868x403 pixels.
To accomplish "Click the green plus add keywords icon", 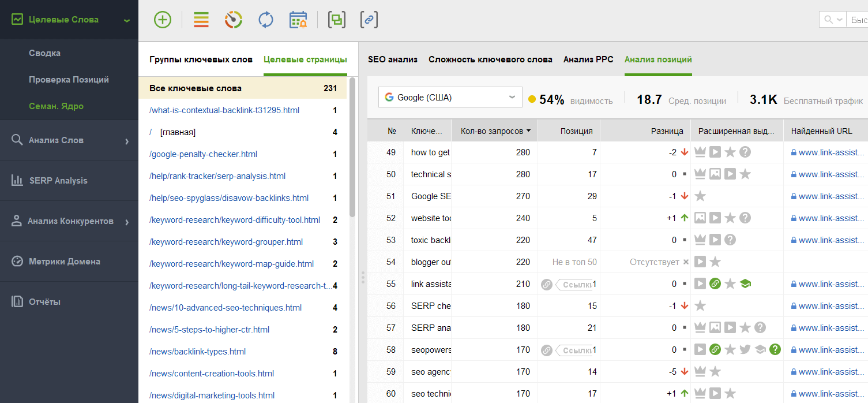I will 163,20.
